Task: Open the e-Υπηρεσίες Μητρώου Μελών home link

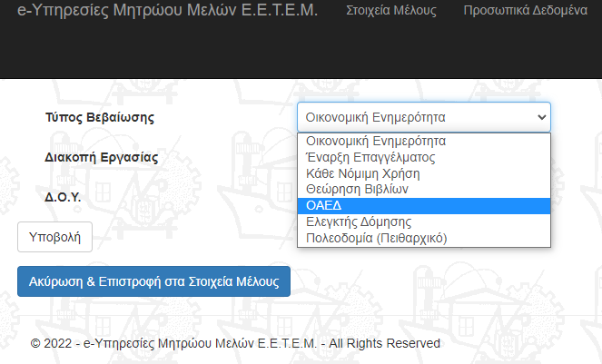Action: click(168, 11)
